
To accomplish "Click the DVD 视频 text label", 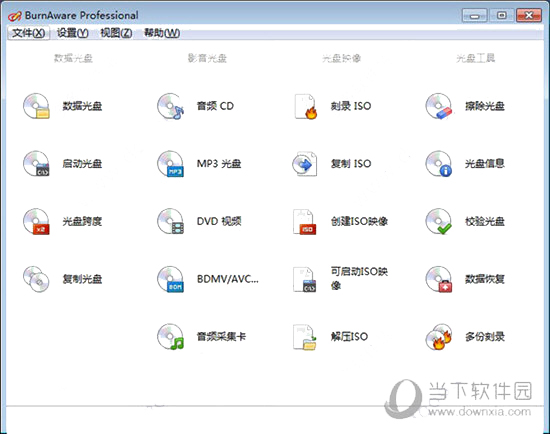I will point(219,221).
